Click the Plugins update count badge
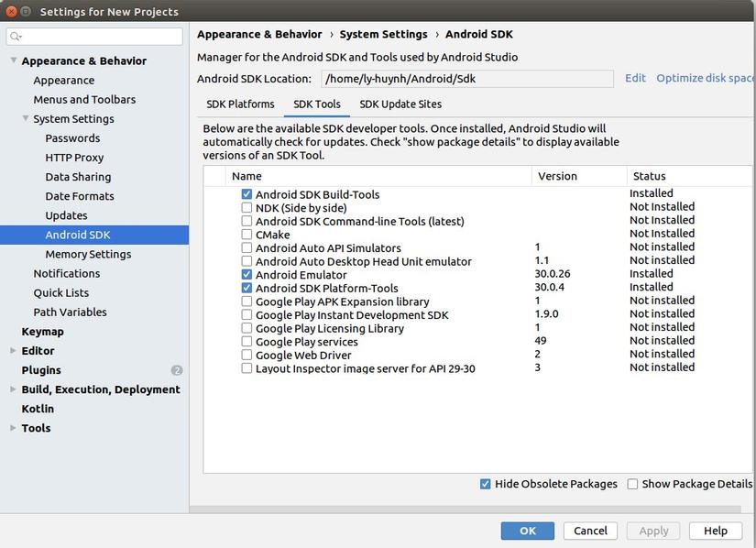Viewport: 756px width, 548px height. tap(177, 370)
